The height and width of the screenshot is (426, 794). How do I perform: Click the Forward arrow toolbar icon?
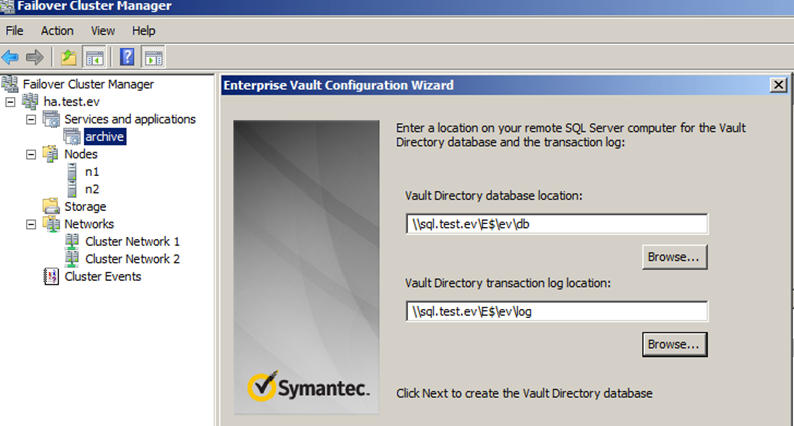coord(34,57)
